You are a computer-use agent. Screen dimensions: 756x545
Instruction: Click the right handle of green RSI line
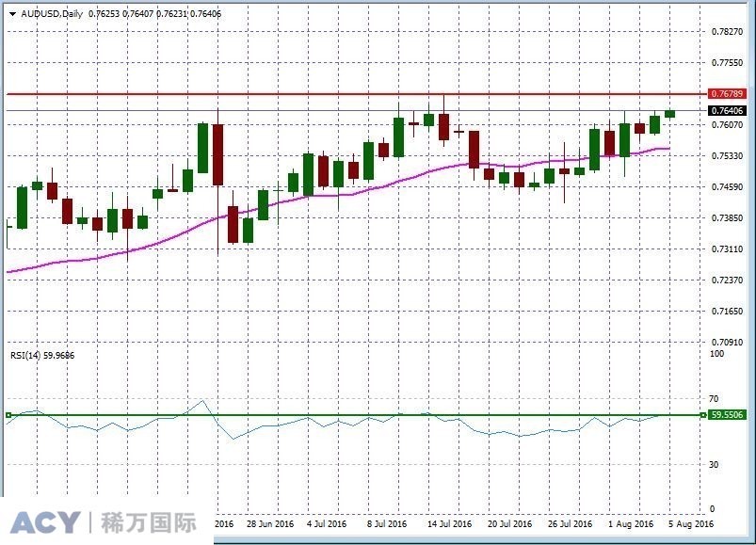pyautogui.click(x=703, y=415)
